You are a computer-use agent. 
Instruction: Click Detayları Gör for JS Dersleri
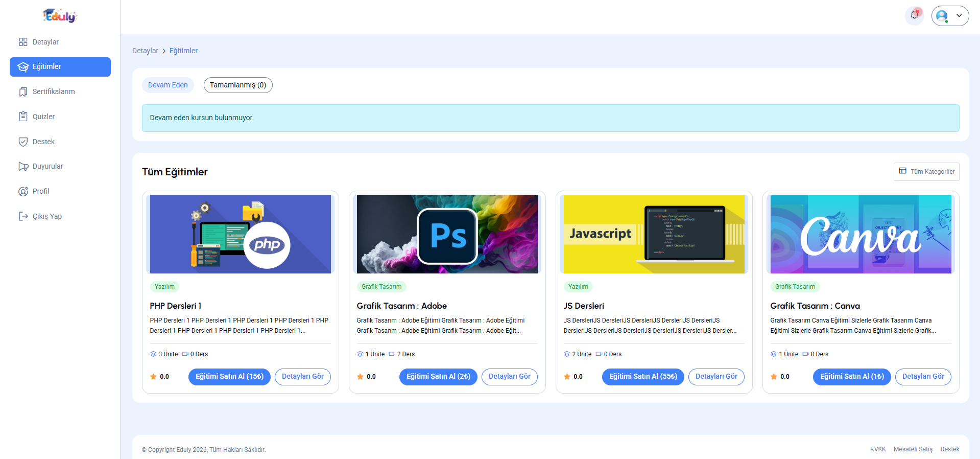click(716, 377)
